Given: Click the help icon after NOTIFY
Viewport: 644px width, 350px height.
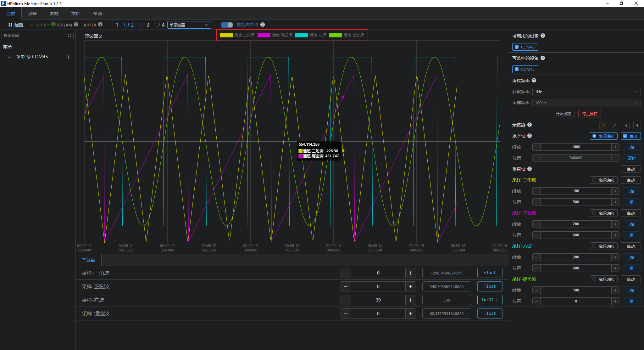Looking at the screenshot, I should pos(53,24).
